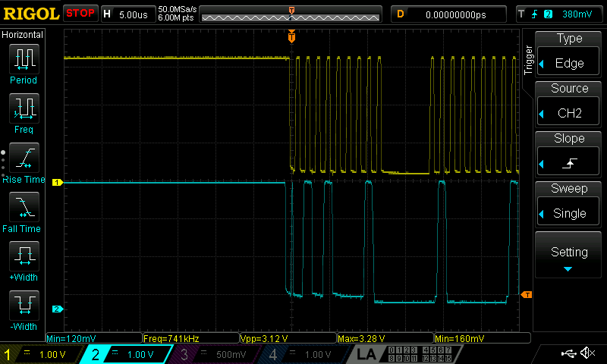Toggle channel 4 with 1.00 V scale
The height and width of the screenshot is (364, 607).
point(302,354)
